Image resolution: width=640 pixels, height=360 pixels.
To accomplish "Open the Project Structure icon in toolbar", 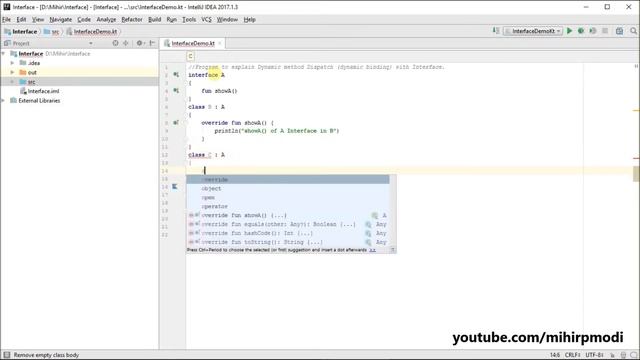I will [620, 31].
